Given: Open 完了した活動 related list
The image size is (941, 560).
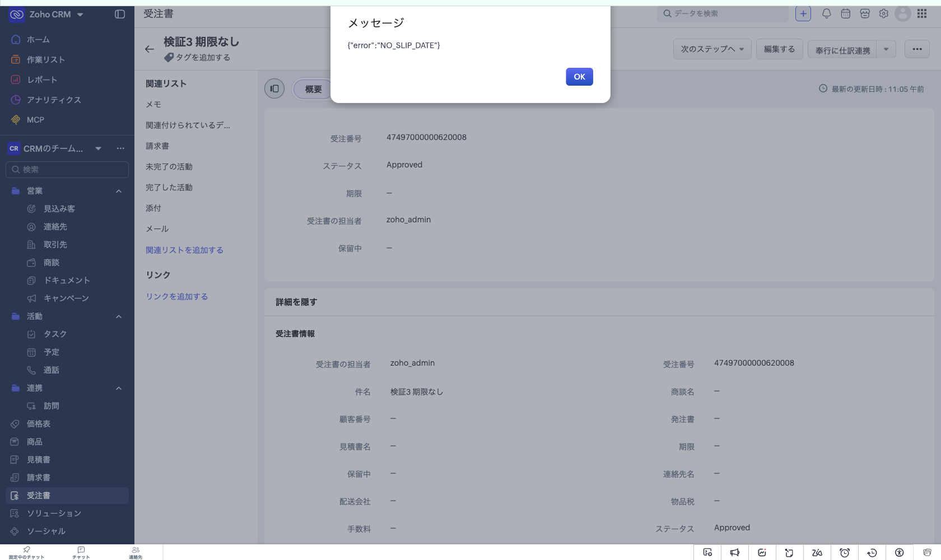Looking at the screenshot, I should point(169,188).
